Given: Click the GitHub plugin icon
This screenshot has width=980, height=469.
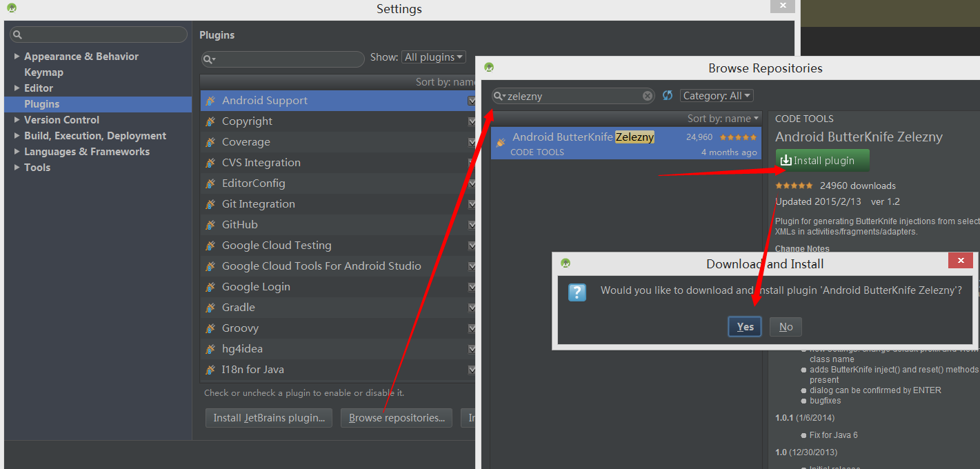Looking at the screenshot, I should point(210,225).
